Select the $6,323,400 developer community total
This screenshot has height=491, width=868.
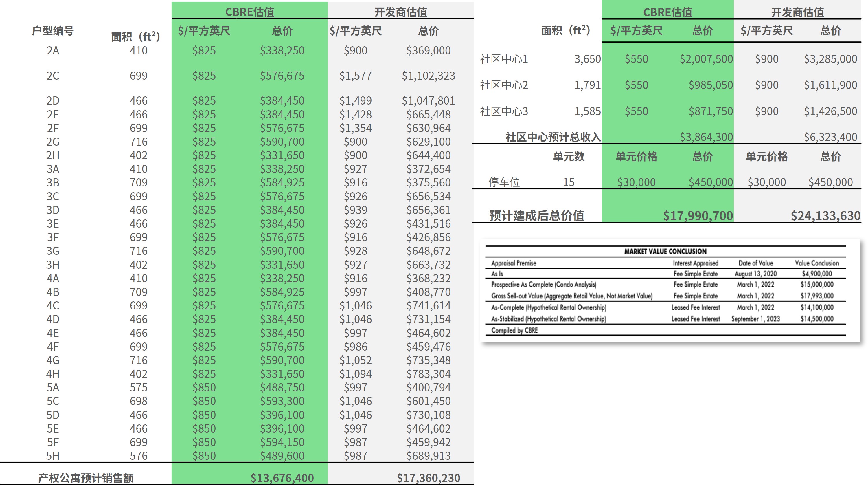(830, 137)
